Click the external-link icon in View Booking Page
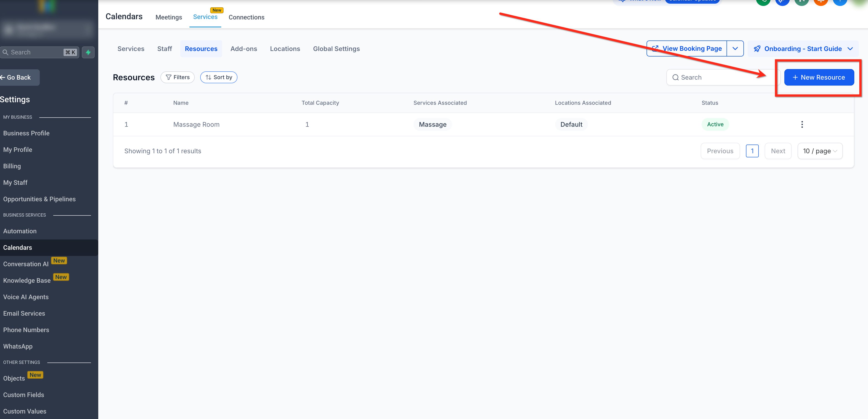The width and height of the screenshot is (868, 419). pyautogui.click(x=655, y=48)
